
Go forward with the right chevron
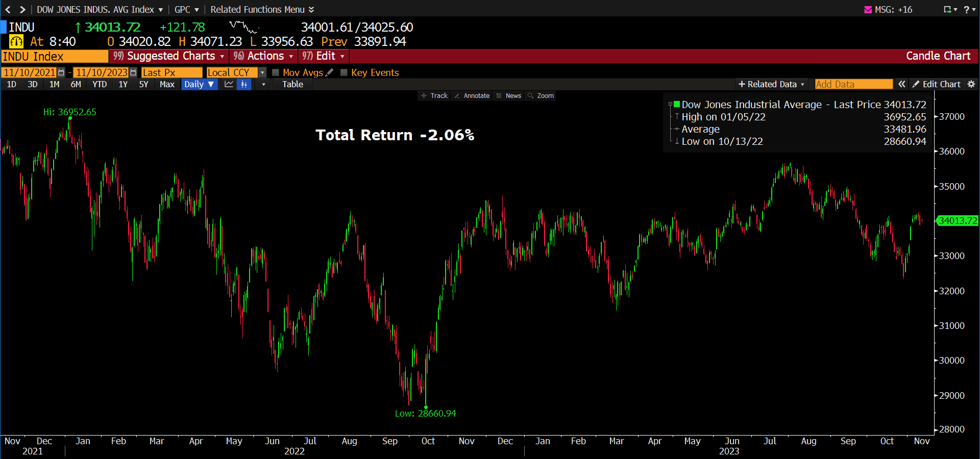pos(22,9)
